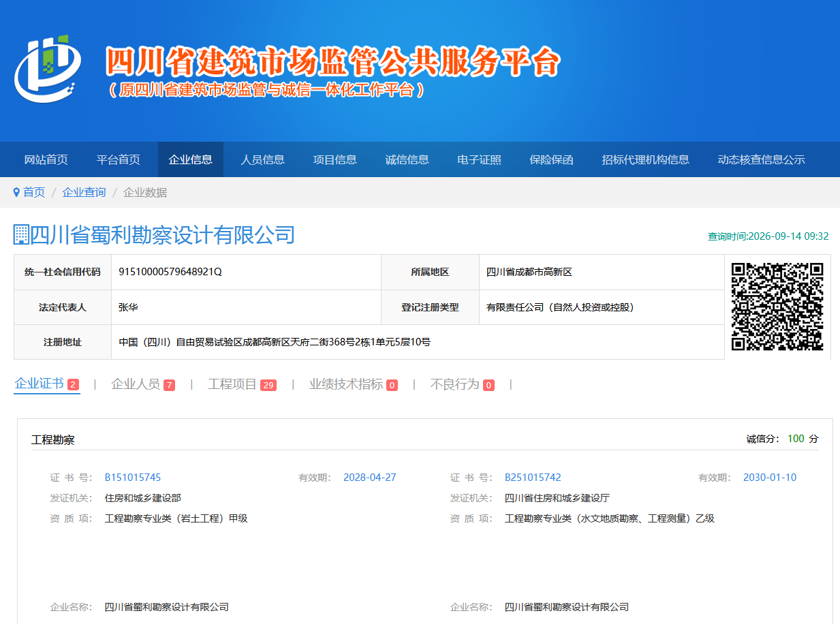The image size is (840, 624).
Task: Click the subtitle 原四川省建筑市场监管与诚信一体化工作平台
Action: click(x=267, y=90)
